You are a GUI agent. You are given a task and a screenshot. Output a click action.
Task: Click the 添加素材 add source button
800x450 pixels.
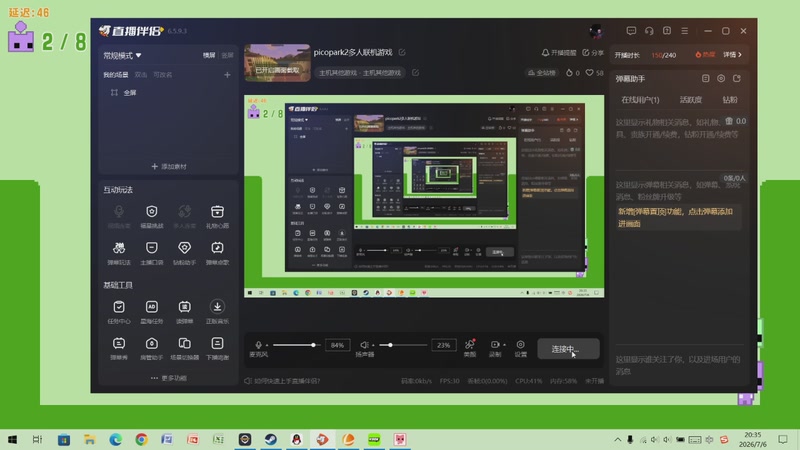pyautogui.click(x=169, y=166)
